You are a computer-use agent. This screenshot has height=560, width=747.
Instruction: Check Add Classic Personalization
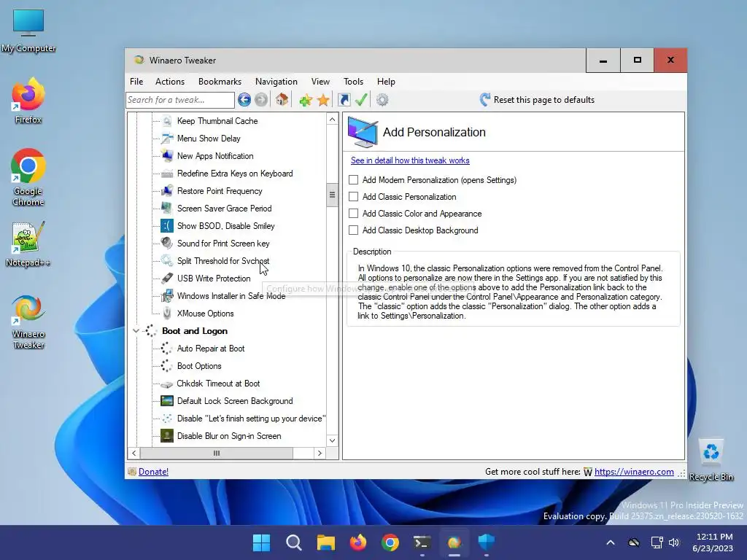354,197
